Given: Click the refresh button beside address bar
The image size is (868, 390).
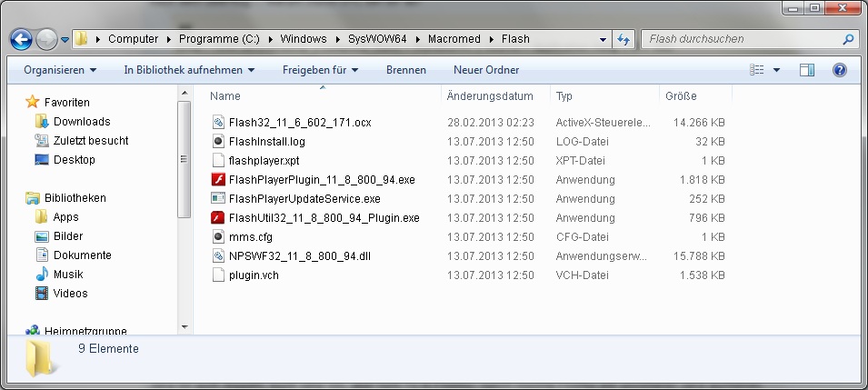Looking at the screenshot, I should (x=624, y=39).
